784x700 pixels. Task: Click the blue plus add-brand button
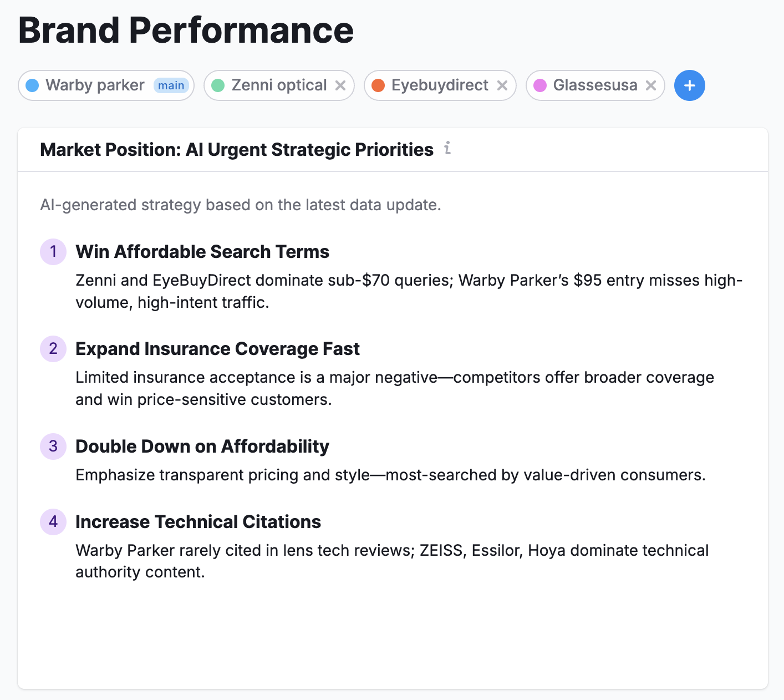[689, 85]
